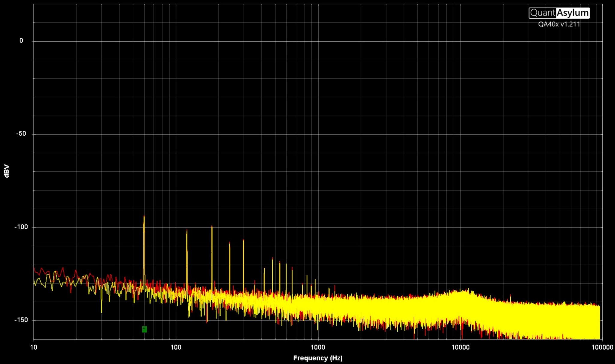Screen dimensions: 615x364
Task: Click the Frequency (Hz) axis label
Action: pos(318,358)
